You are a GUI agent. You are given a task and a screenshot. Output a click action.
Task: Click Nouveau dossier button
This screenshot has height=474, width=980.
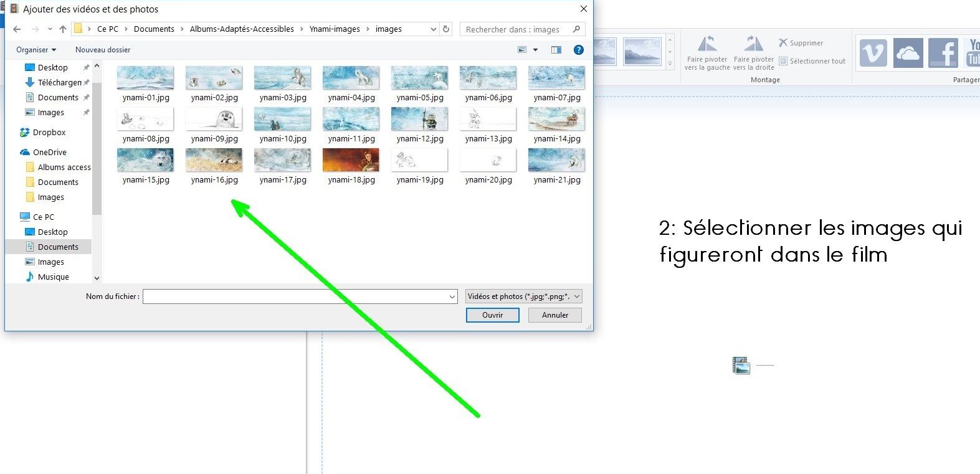(x=103, y=50)
